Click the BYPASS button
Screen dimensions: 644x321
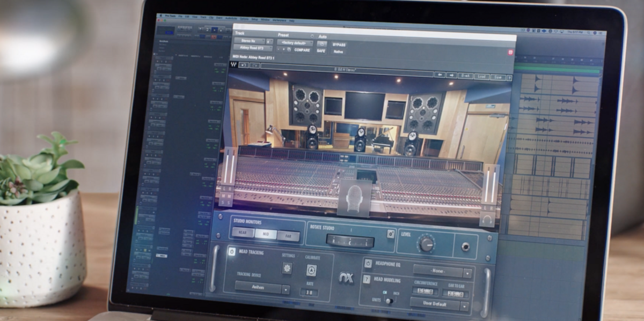click(339, 44)
